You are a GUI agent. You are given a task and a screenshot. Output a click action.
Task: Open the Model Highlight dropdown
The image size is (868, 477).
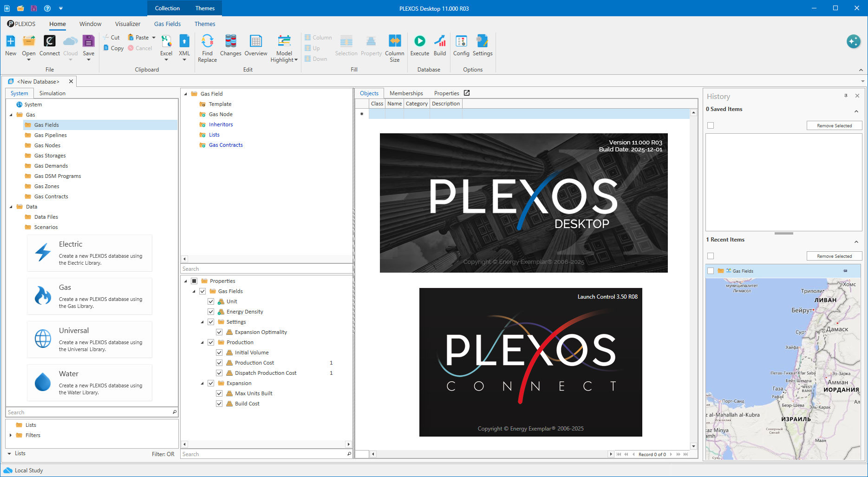click(284, 48)
